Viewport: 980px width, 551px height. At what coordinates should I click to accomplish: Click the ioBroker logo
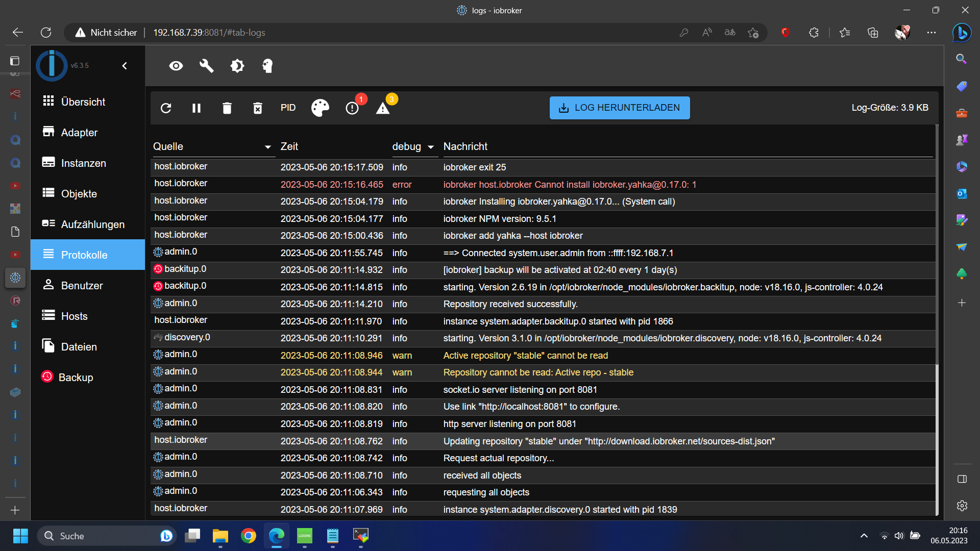(x=52, y=65)
